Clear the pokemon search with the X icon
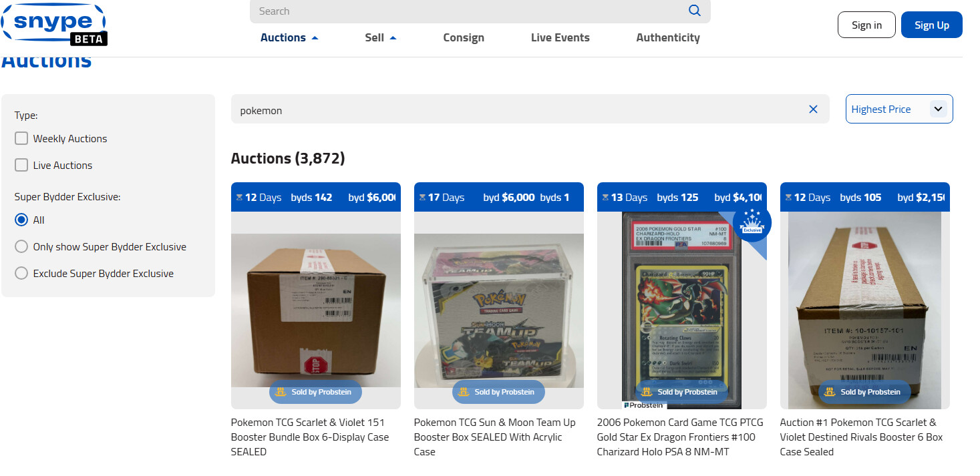 click(813, 109)
